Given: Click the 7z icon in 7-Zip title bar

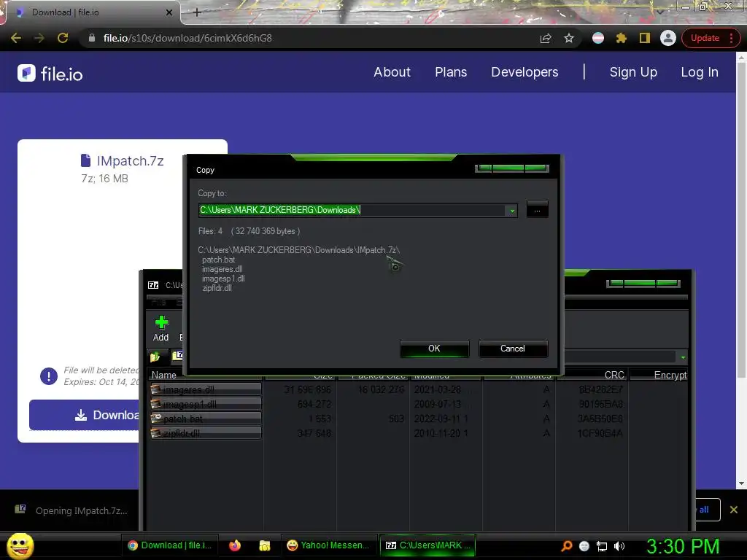Looking at the screenshot, I should pyautogui.click(x=153, y=285).
